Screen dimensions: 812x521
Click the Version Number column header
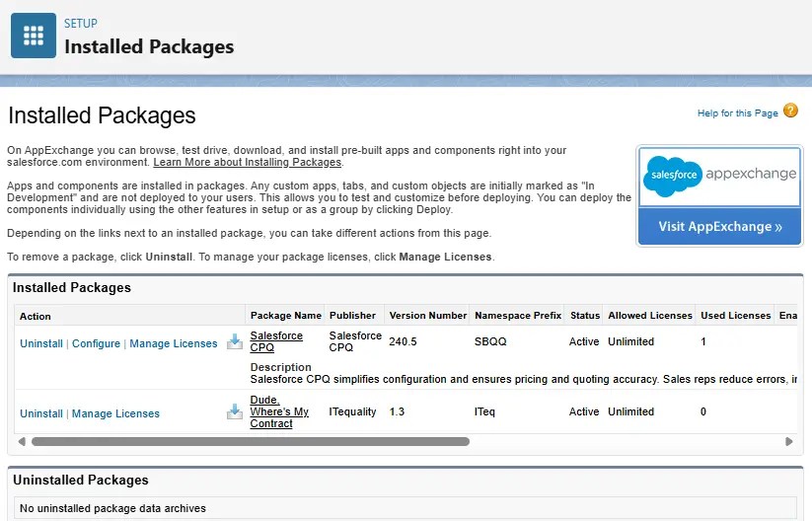[x=428, y=315]
